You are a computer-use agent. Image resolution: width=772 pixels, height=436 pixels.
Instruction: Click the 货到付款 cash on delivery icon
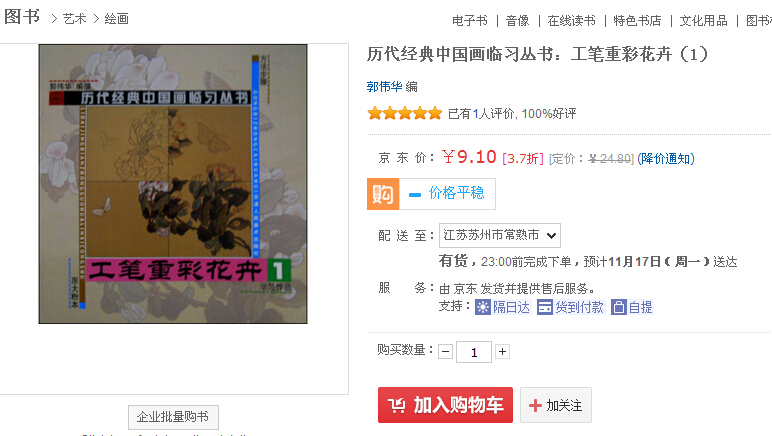pos(545,308)
